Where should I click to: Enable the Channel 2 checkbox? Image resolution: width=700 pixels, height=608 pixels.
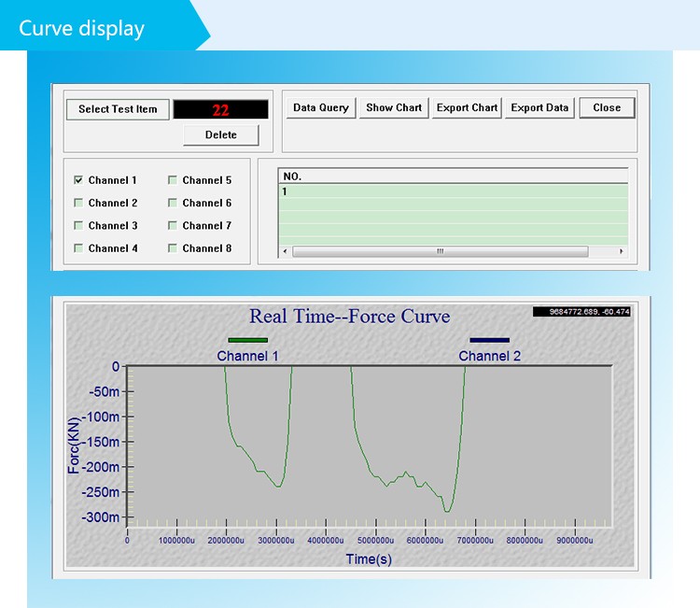[x=78, y=203]
